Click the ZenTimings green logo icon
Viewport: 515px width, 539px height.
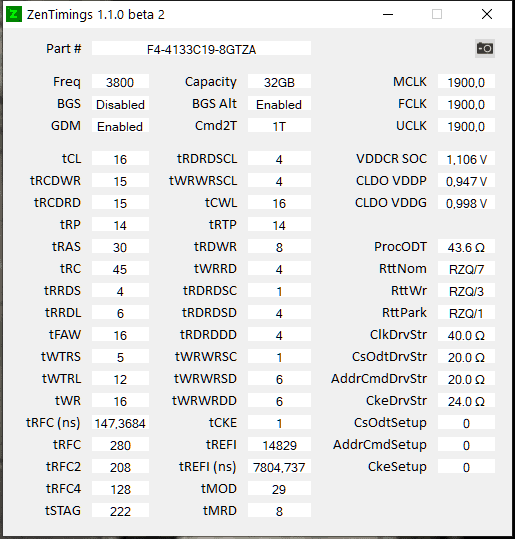(14, 14)
